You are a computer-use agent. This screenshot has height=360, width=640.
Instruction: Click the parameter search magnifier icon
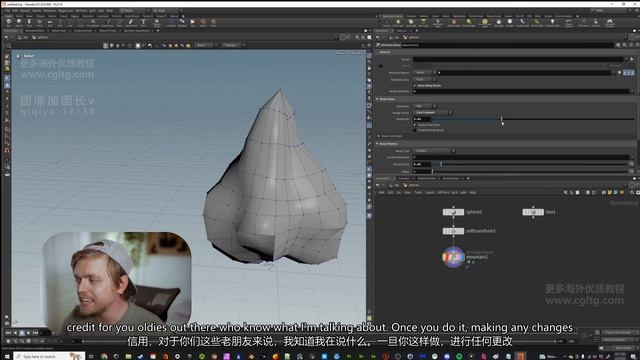point(624,45)
